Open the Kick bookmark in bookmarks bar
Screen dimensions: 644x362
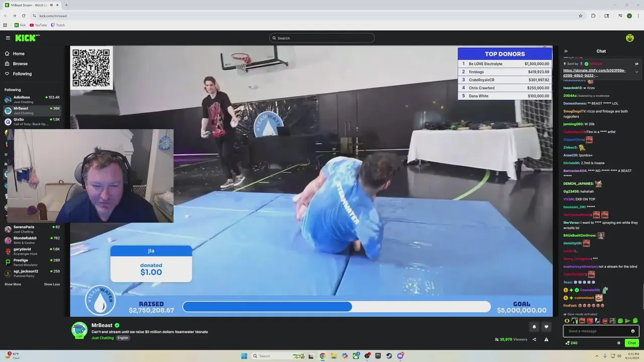coord(20,25)
